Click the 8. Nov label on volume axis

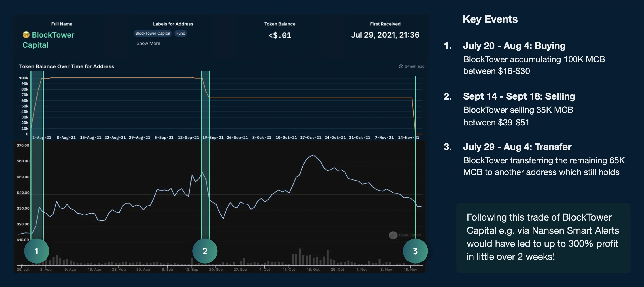point(386,270)
